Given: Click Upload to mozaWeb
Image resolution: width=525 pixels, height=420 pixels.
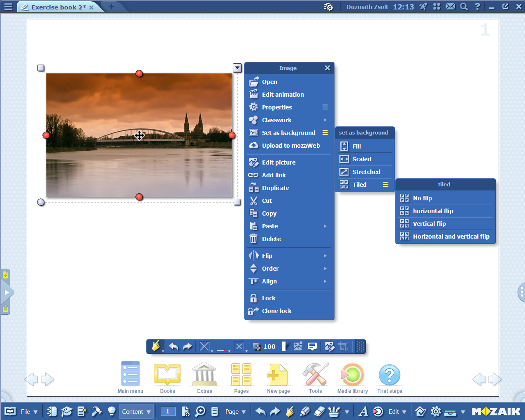Looking at the screenshot, I should click(290, 146).
